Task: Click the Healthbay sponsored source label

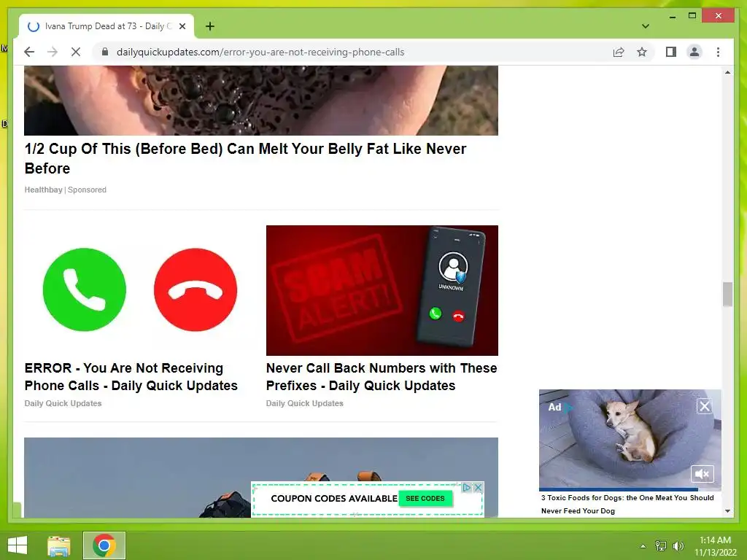Action: pos(65,190)
